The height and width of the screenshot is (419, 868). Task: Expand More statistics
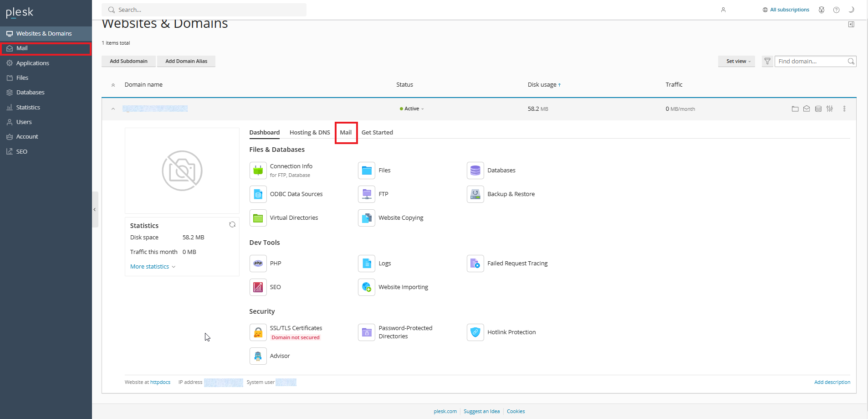click(153, 267)
